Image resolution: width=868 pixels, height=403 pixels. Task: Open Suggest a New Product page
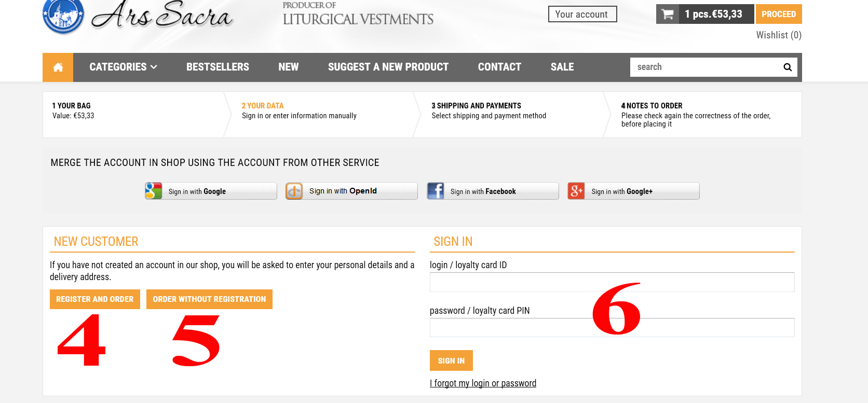click(388, 67)
